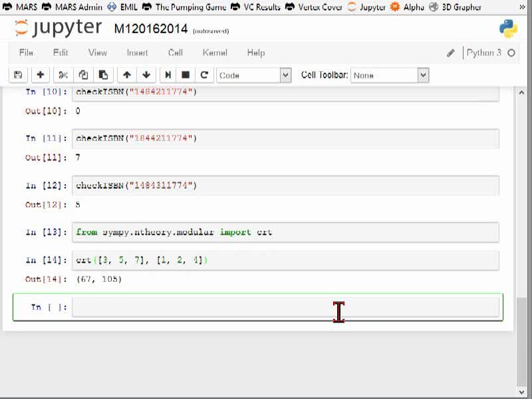Open the File menu

[x=26, y=53]
